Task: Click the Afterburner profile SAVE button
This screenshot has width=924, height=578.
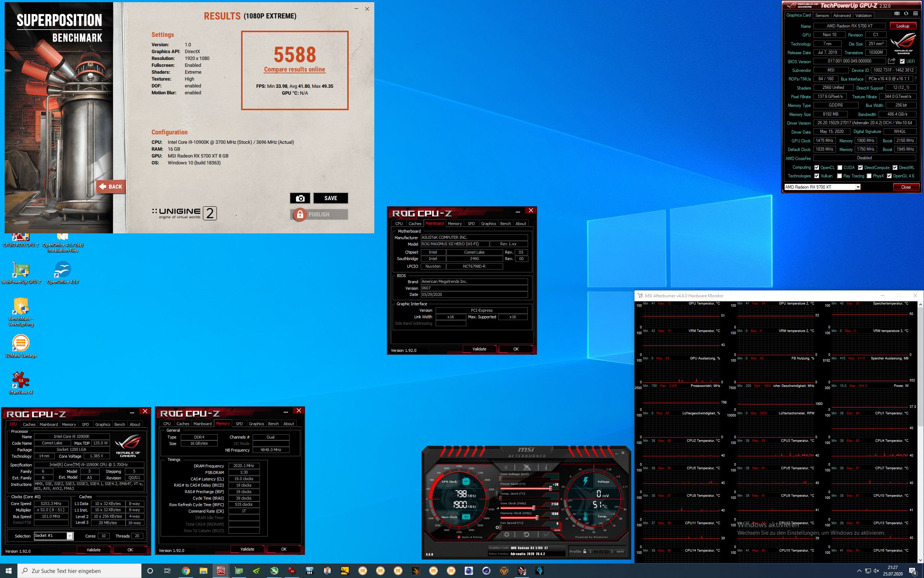Action: pyautogui.click(x=620, y=551)
